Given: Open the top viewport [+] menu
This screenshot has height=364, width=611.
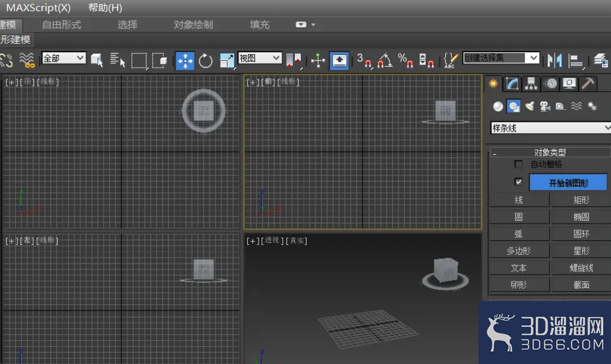Looking at the screenshot, I should click(x=12, y=82).
